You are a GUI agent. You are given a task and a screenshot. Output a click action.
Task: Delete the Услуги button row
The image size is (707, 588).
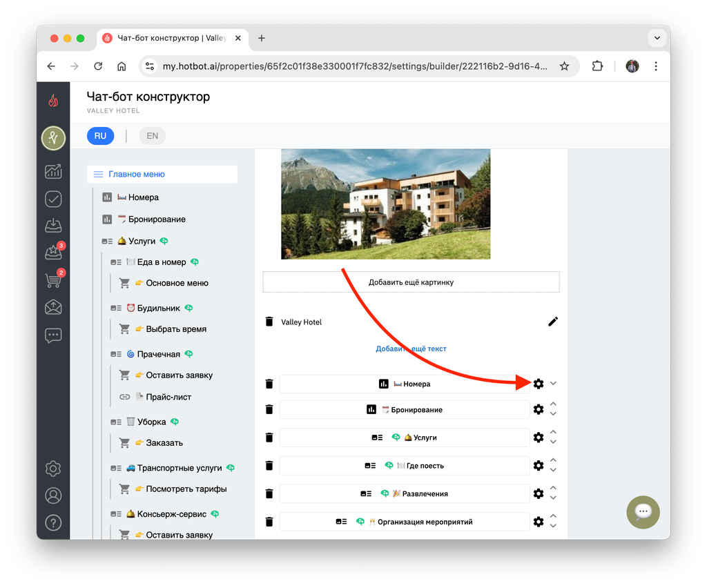click(x=269, y=438)
